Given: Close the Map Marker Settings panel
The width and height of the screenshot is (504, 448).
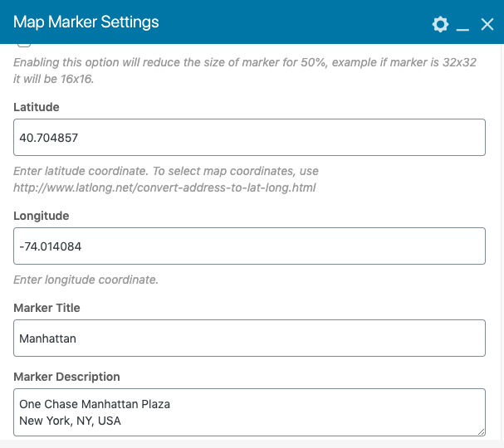Looking at the screenshot, I should point(487,24).
